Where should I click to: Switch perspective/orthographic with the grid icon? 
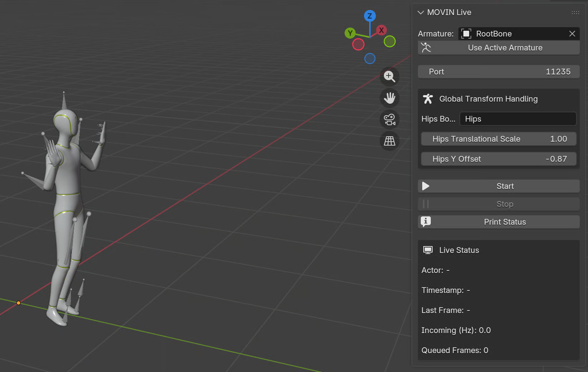tap(389, 141)
